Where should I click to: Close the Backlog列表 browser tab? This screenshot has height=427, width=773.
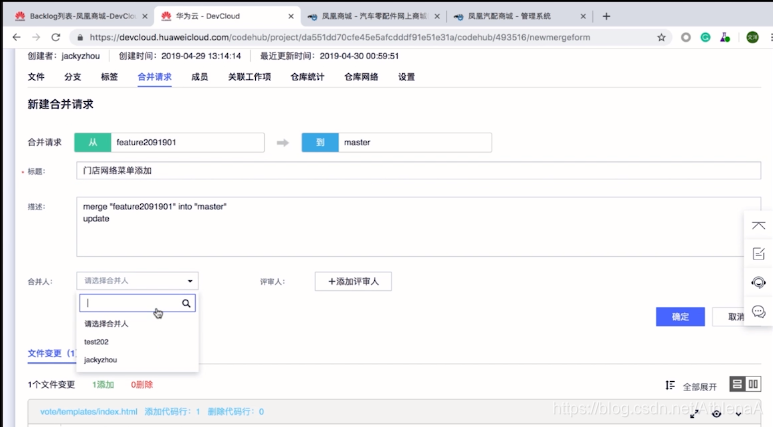[x=145, y=16]
